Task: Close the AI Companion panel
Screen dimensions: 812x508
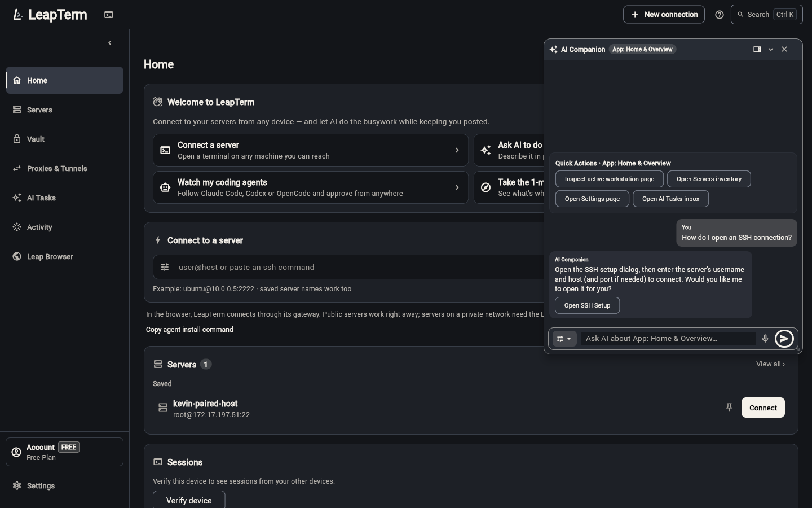Action: [784, 49]
